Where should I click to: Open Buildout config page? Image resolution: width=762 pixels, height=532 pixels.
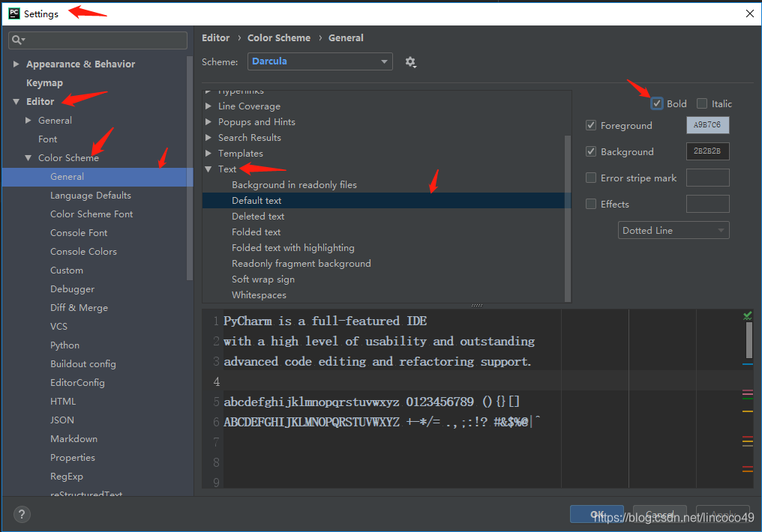pos(83,364)
